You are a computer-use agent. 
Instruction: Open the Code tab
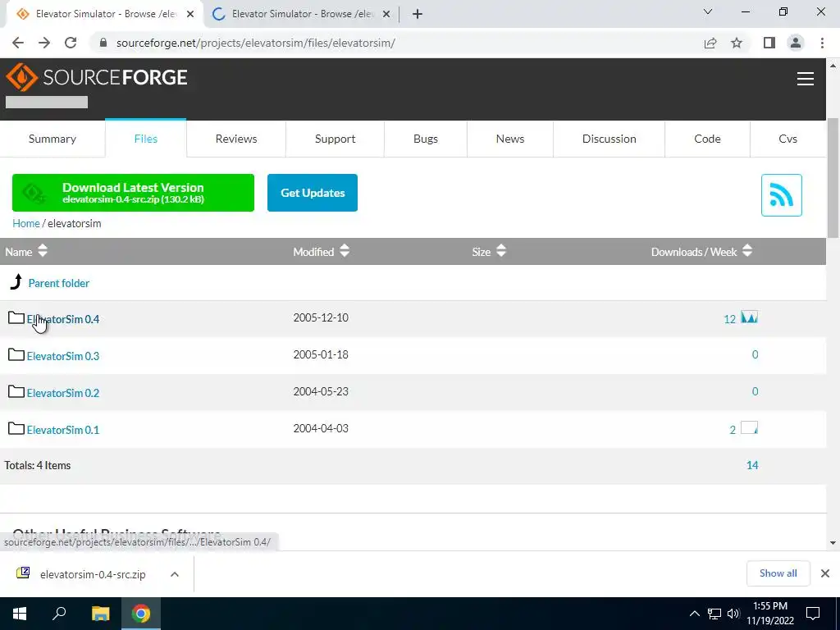click(707, 139)
